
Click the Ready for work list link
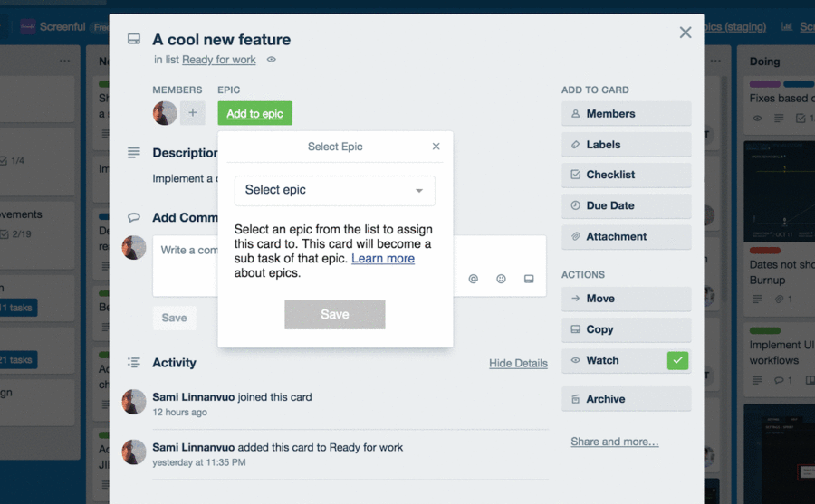[x=219, y=60]
